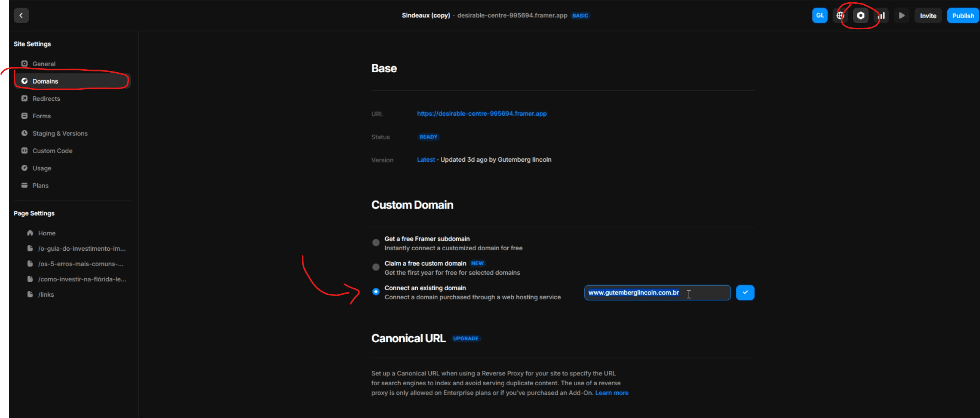This screenshot has height=418, width=980.
Task: Open the globe localization icon
Action: (840, 16)
